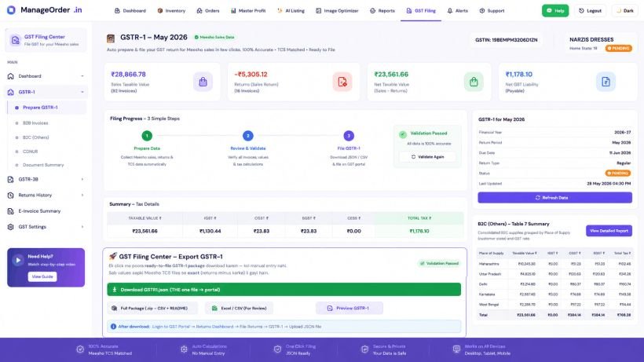
Task: Click the Auto Calculations footer icon
Action: click(184, 349)
